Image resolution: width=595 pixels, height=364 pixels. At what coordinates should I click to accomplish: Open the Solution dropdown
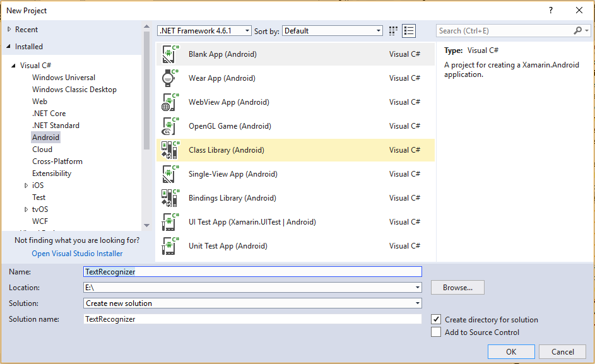pyautogui.click(x=416, y=303)
